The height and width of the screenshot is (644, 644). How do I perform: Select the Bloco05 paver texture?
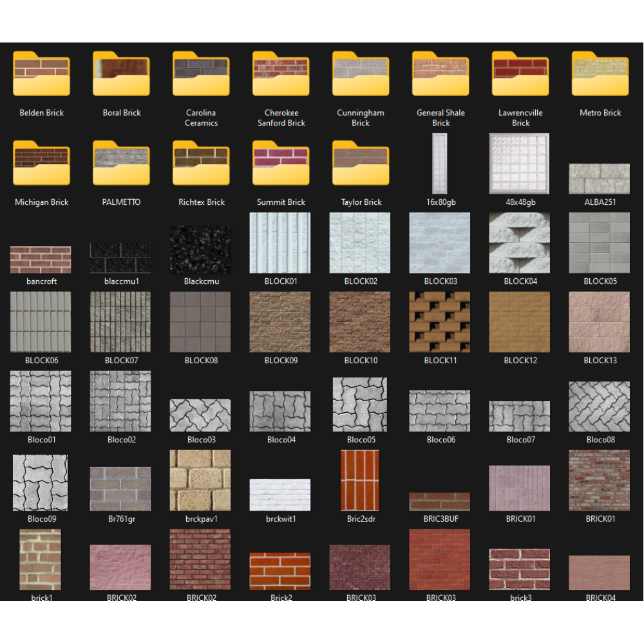point(360,404)
